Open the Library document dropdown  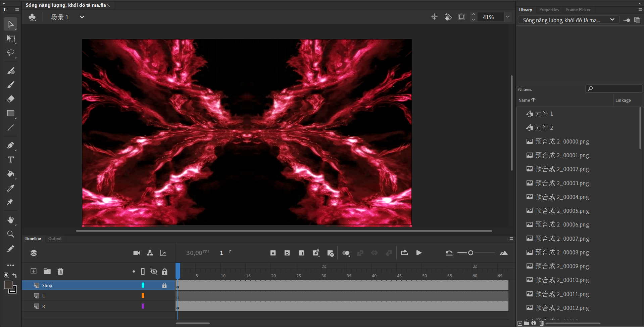tap(612, 20)
